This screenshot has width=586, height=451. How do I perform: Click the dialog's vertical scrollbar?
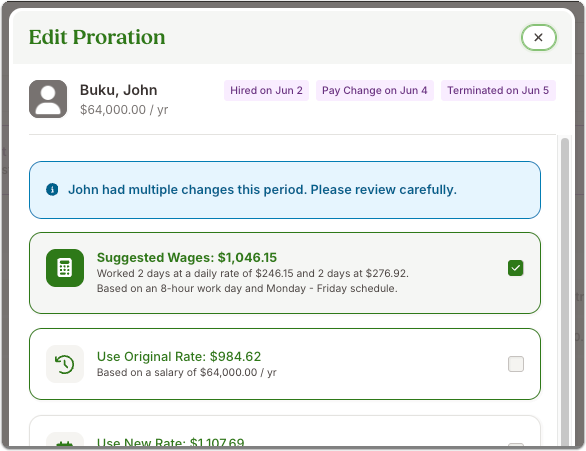(x=565, y=291)
